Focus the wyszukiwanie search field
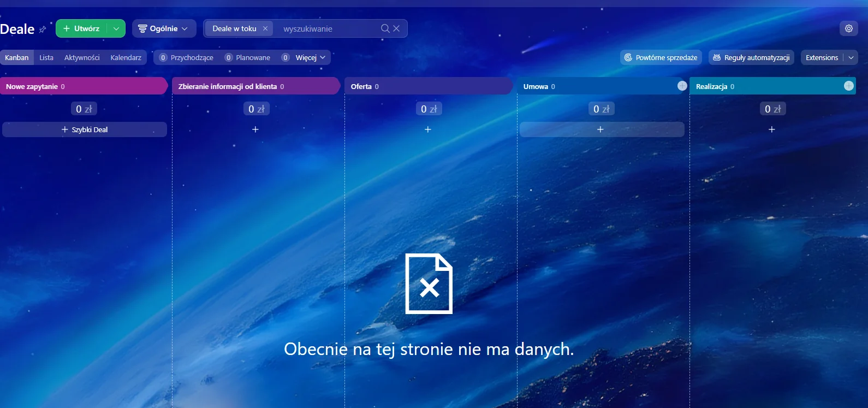This screenshot has height=408, width=868. tap(328, 28)
